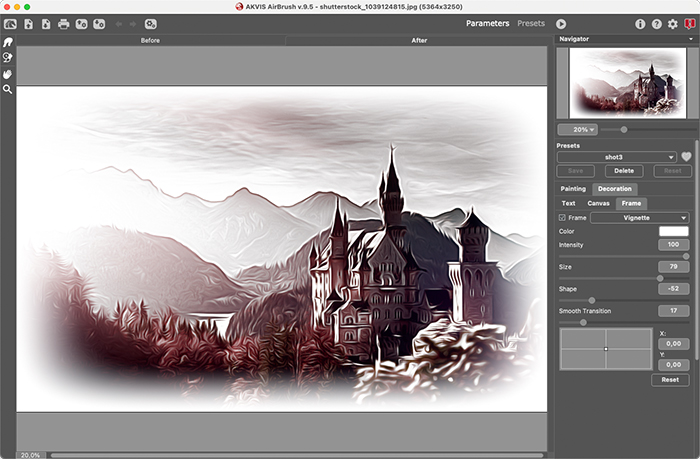Open Help with the question mark icon
Screen dimensions: 700x459
click(x=656, y=23)
